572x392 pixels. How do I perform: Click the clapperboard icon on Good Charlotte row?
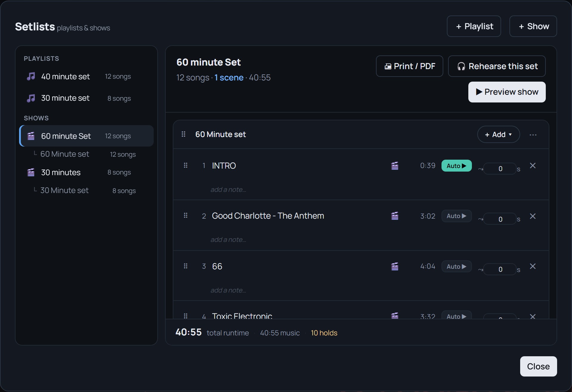tap(395, 216)
